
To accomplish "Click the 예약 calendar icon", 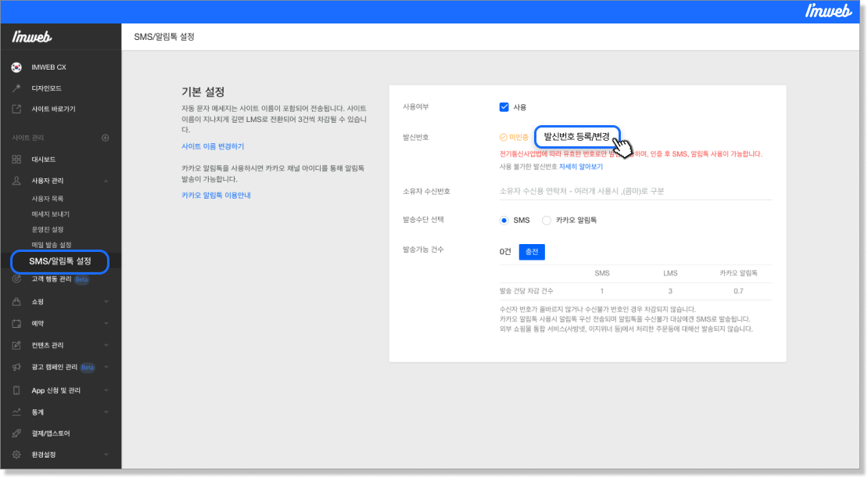I will point(16,323).
